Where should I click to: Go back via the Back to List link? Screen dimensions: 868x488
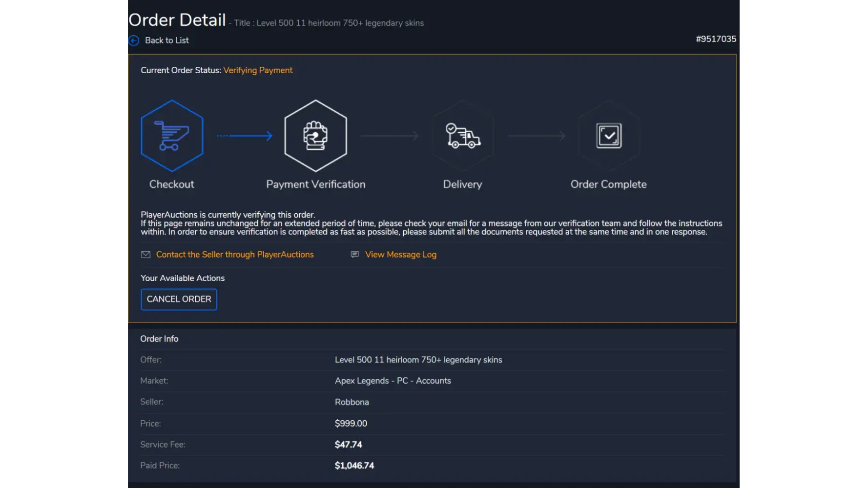click(166, 41)
